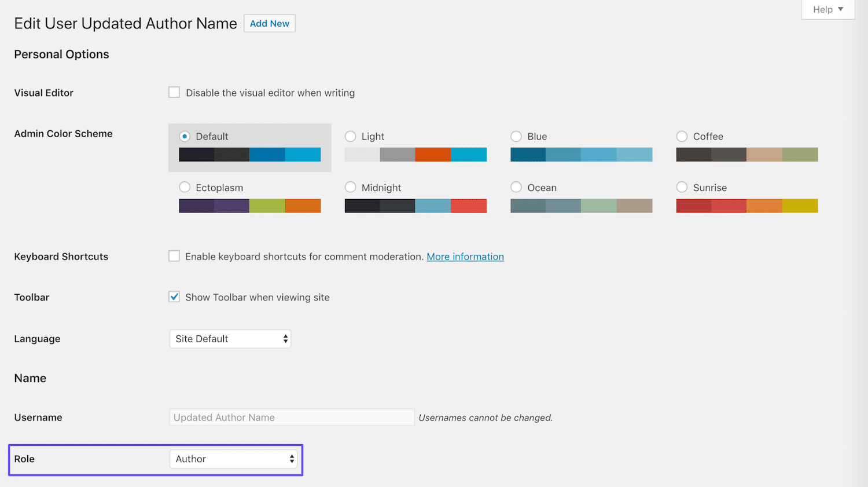Open the More information link
Viewport: 868px width, 487px height.
click(x=465, y=257)
